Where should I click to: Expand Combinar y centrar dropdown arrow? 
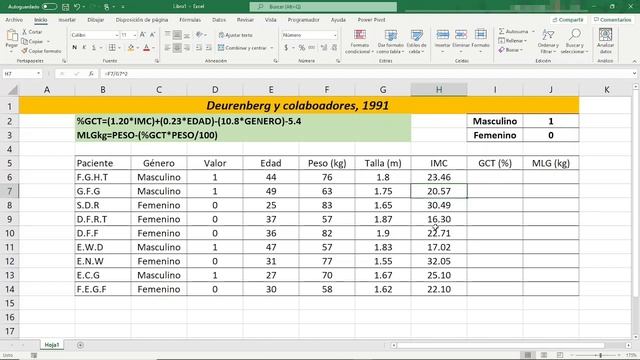pyautogui.click(x=271, y=48)
